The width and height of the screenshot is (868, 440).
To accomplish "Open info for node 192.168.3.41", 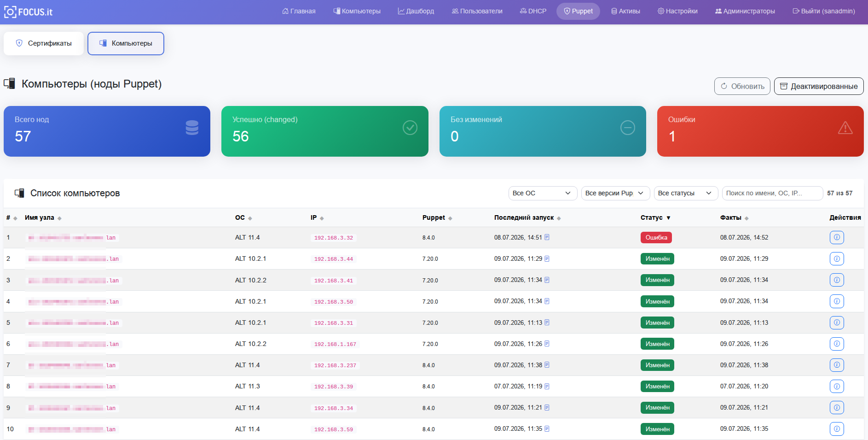I will tap(837, 280).
